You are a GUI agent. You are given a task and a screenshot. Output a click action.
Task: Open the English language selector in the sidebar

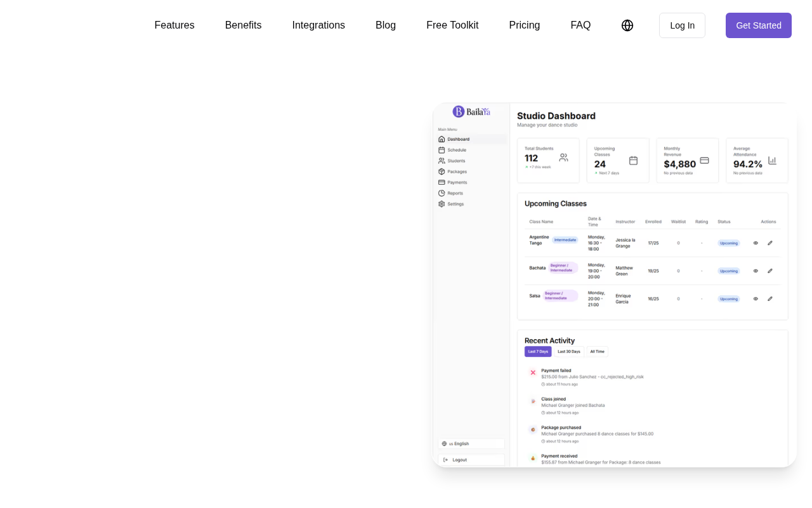coord(471,444)
